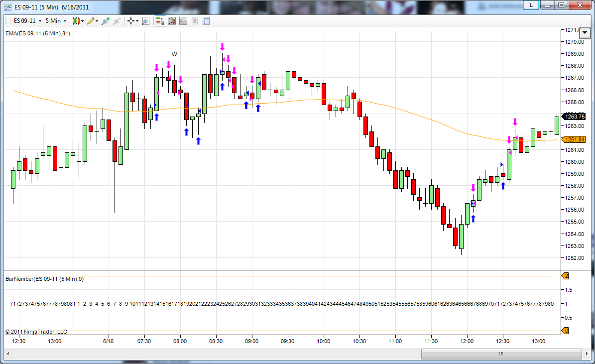Viewport: 595px width, 364px height.
Task: Click the 10:00 time axis label
Action: pos(323,341)
